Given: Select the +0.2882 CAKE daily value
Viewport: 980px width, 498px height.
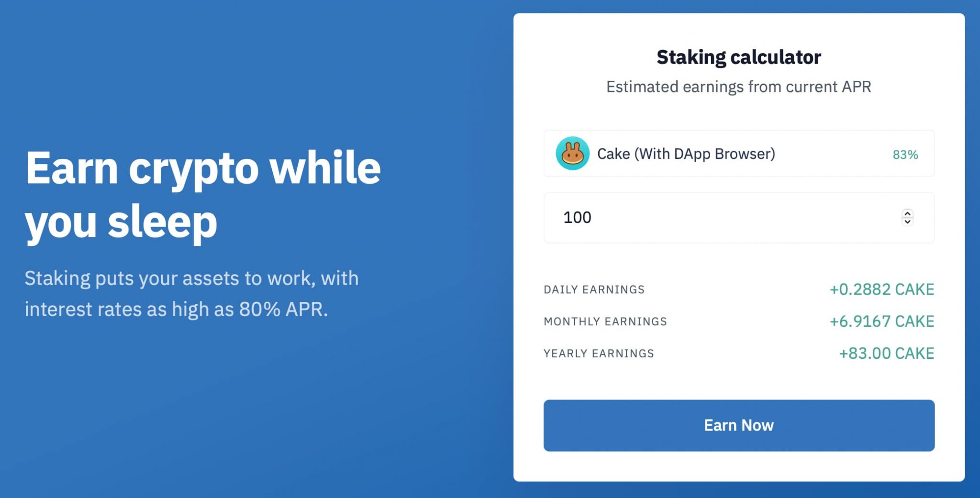Looking at the screenshot, I should (x=881, y=289).
